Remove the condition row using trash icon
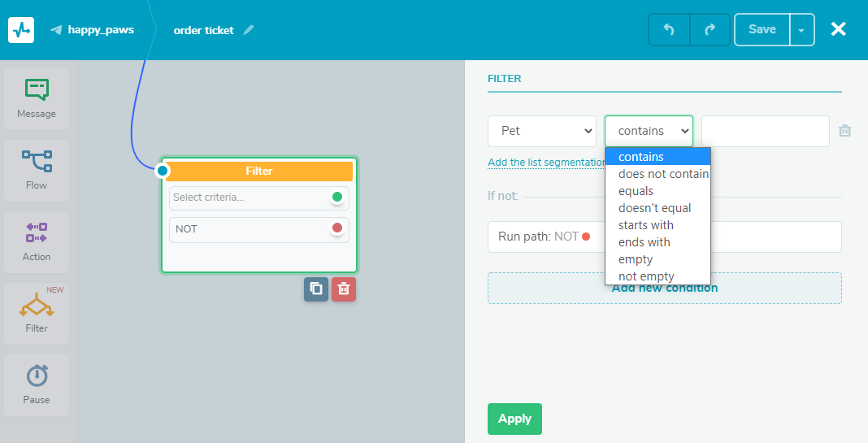Image resolution: width=868 pixels, height=443 pixels. [844, 131]
